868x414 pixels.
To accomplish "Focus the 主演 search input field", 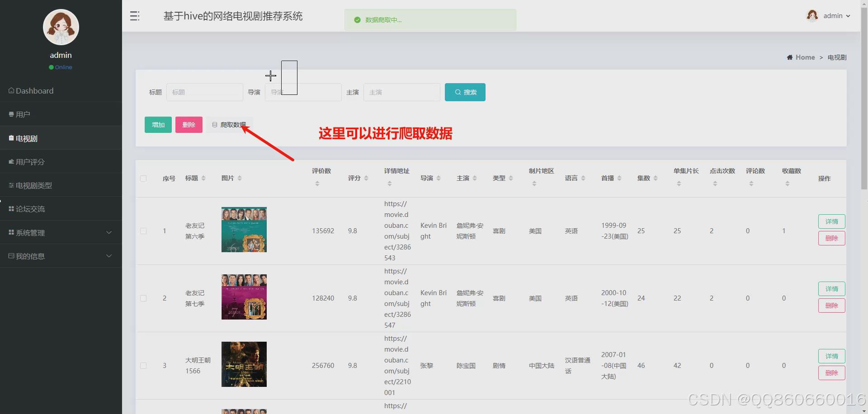I will pos(402,92).
